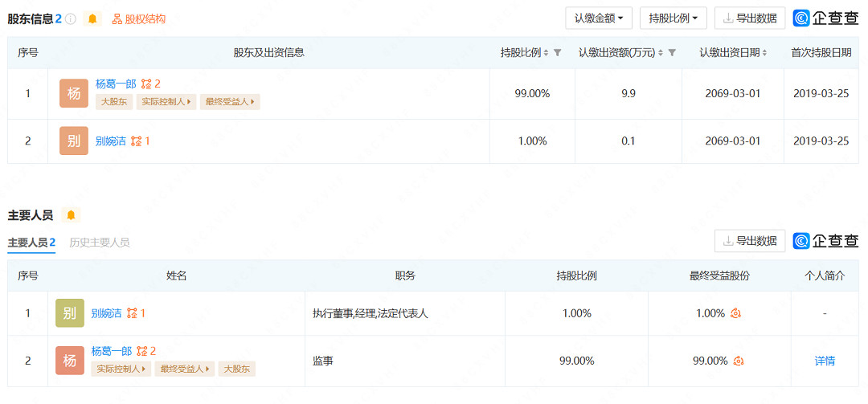Click the 别 avatar in personnel table
Viewport: 868px width, 404px height.
[70, 313]
